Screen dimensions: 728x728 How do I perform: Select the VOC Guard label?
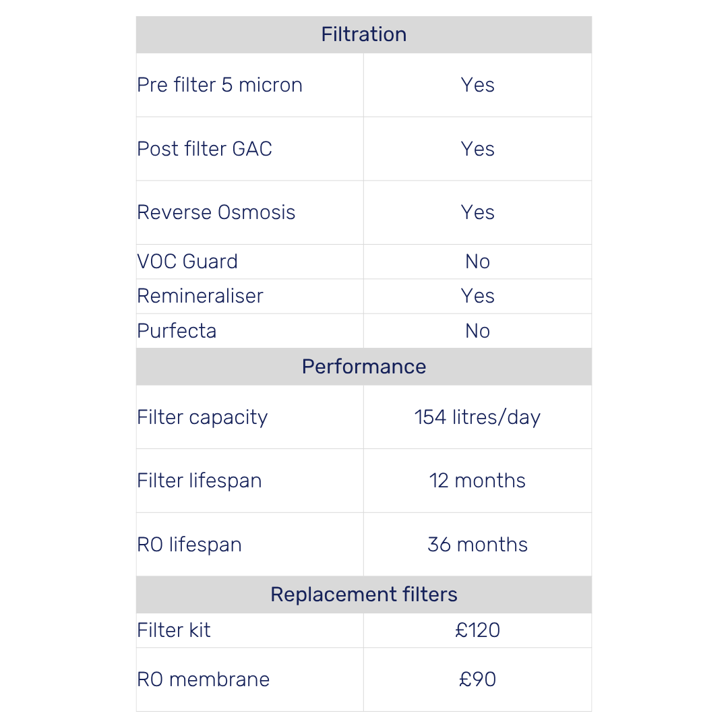click(x=187, y=262)
